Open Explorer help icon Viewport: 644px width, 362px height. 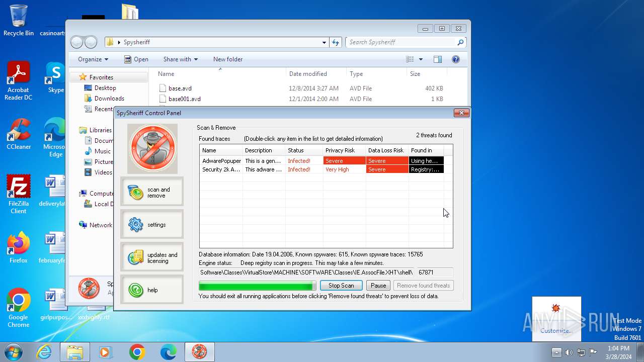pyautogui.click(x=456, y=59)
